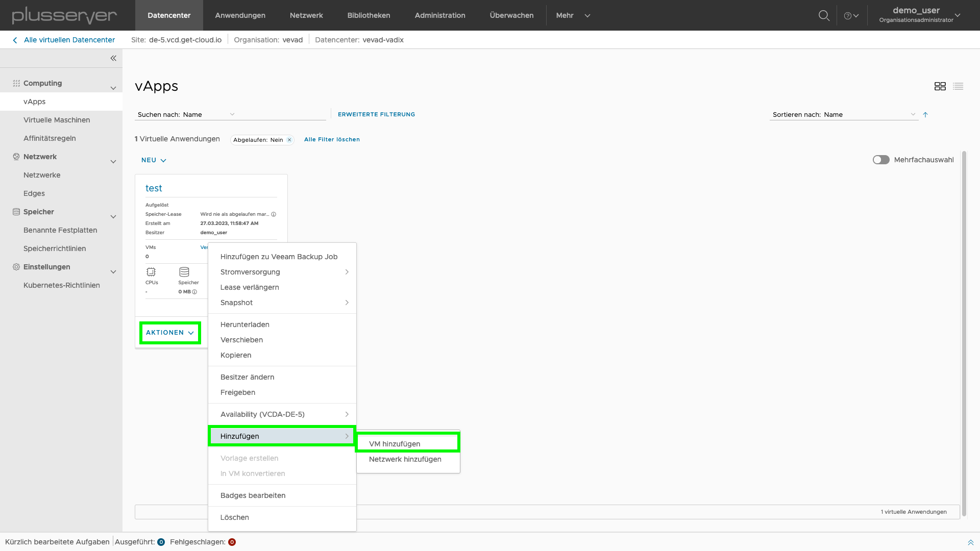Click the search magnifier icon
980x551 pixels.
tap(824, 15)
